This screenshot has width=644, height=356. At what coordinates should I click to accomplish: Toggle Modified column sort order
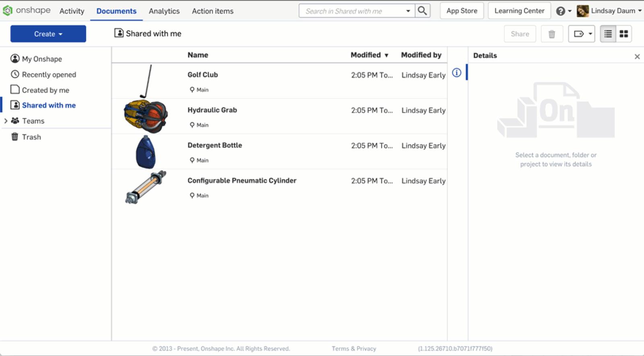click(x=369, y=55)
